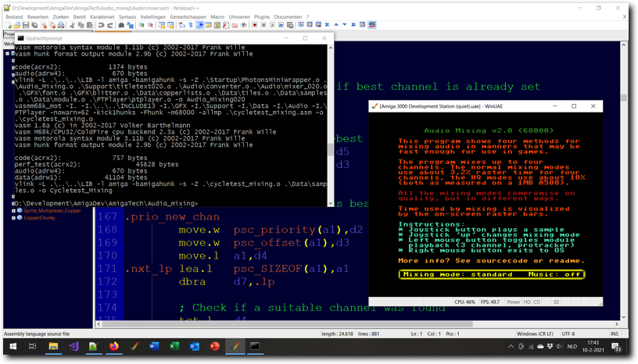638x364 pixels.
Task: Click the command prompt vertical scrollbar thumb
Action: (x=331, y=149)
